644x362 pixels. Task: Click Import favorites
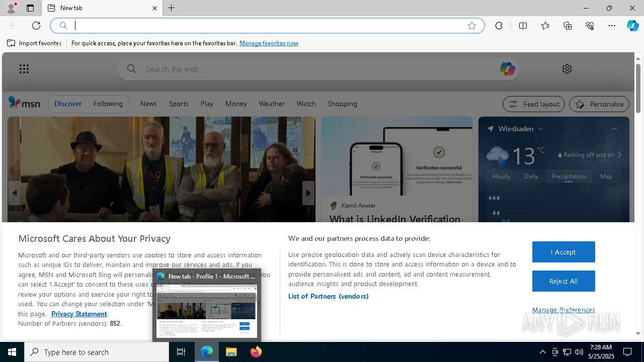34,43
